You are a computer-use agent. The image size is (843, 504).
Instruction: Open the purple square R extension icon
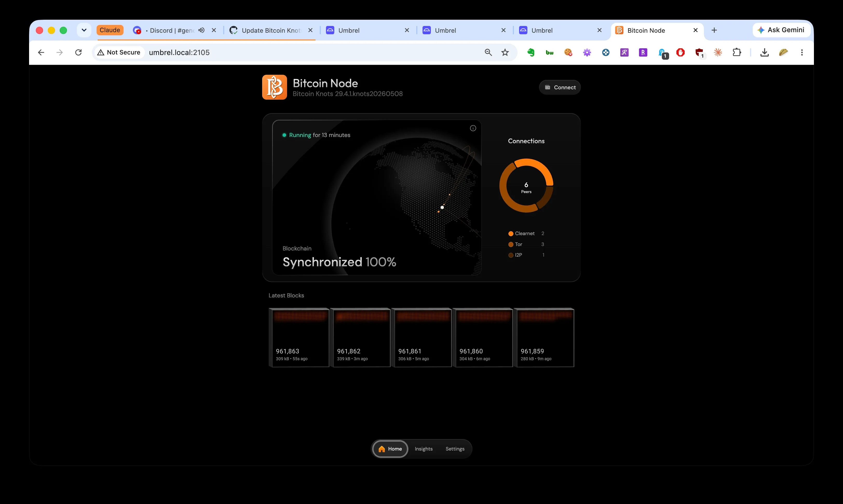pos(643,52)
